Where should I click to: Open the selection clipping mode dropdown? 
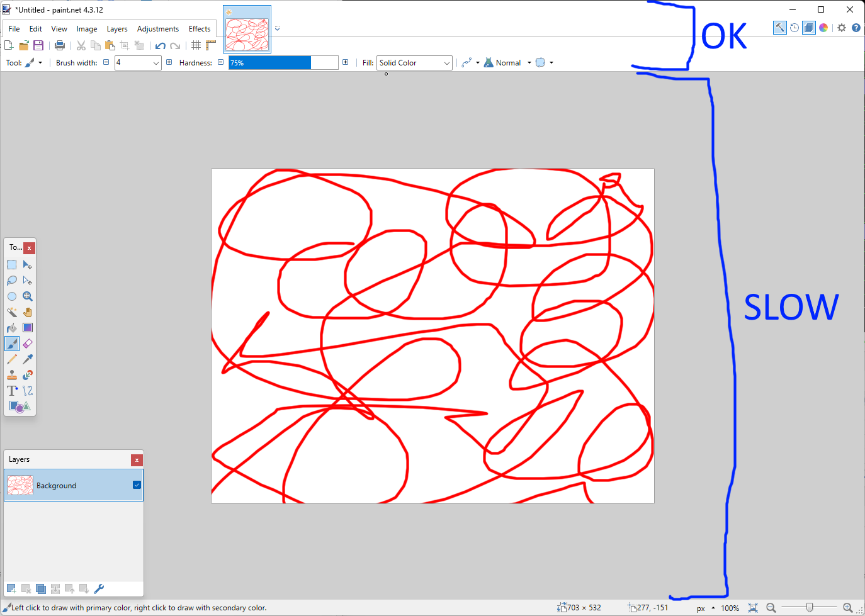(545, 63)
